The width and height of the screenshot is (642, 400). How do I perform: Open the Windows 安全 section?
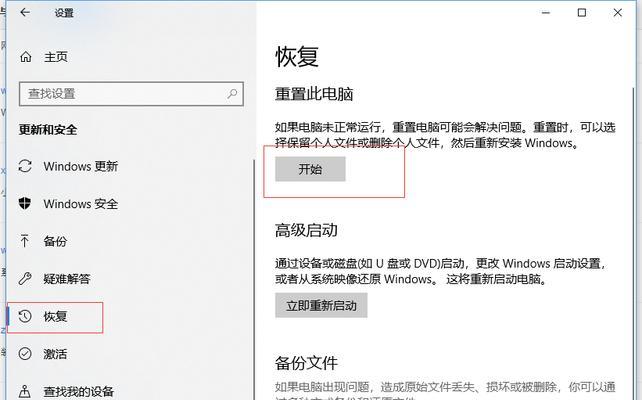pos(81,203)
